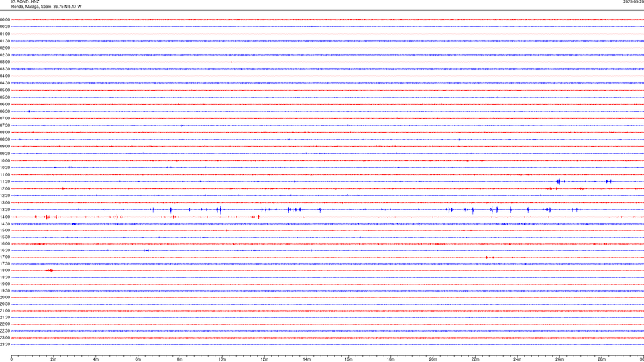This screenshot has width=644, height=362.
Task: Click the 22m tick label on time axis
Action: point(475,359)
